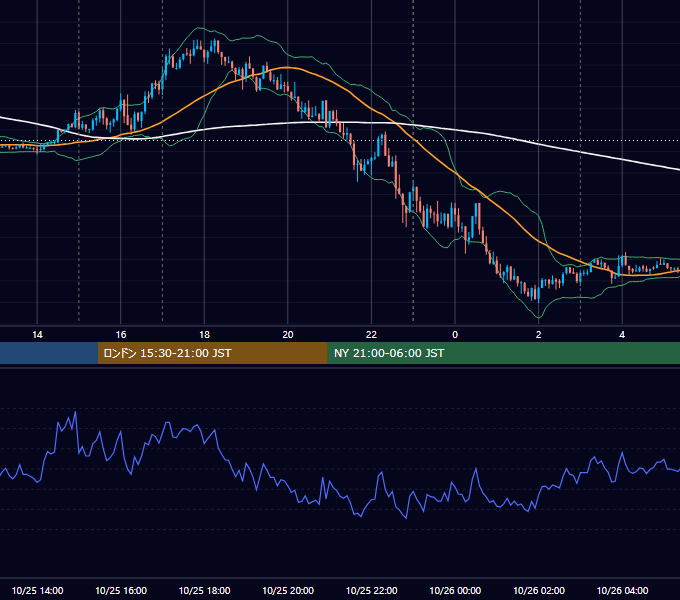Click the blue session bar before London
The image size is (680, 600).
pos(49,353)
